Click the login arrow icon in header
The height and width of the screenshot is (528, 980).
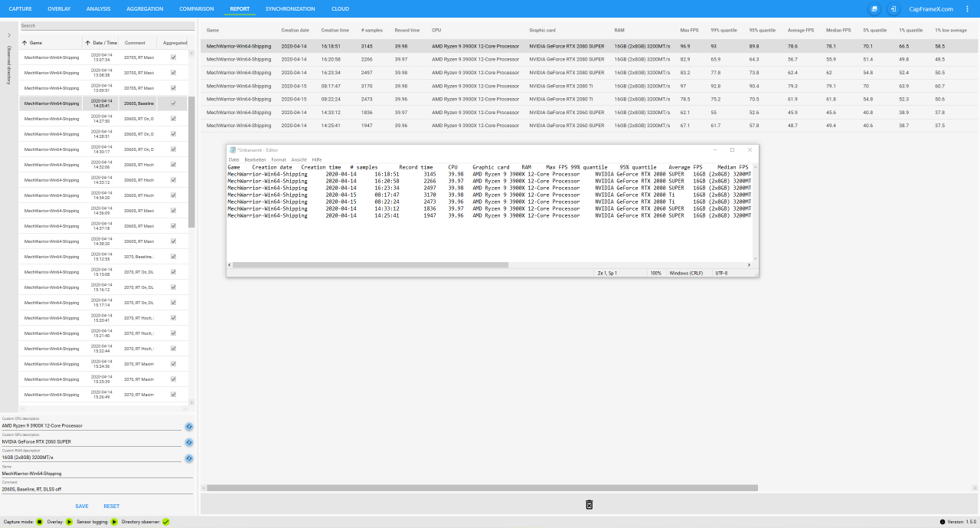click(893, 8)
